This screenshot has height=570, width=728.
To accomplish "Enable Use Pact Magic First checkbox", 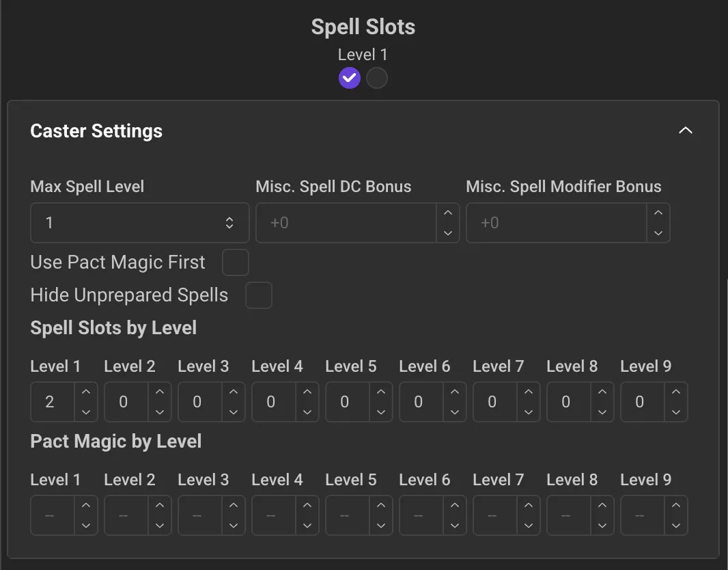I will (x=236, y=262).
